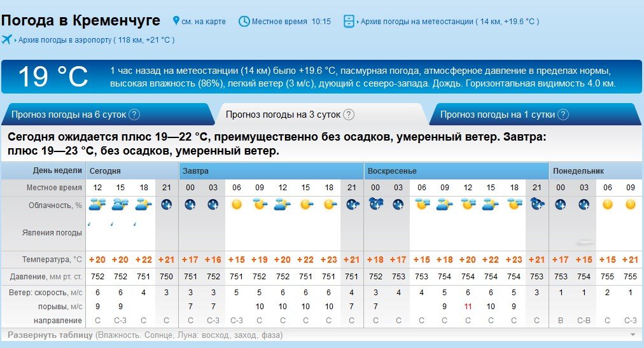Click help icon on 3-day forecast tab
The width and height of the screenshot is (644, 348).
coord(349,115)
